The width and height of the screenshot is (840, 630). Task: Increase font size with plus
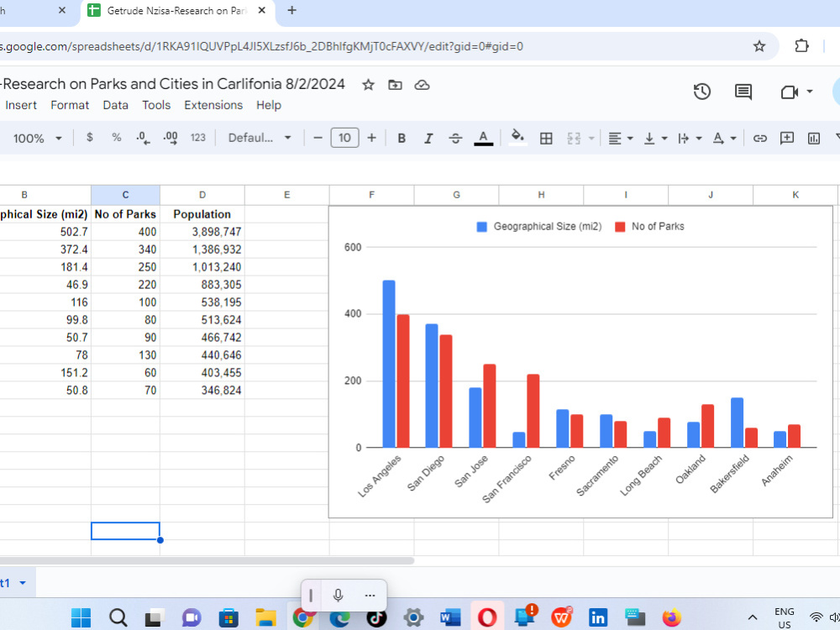(371, 138)
